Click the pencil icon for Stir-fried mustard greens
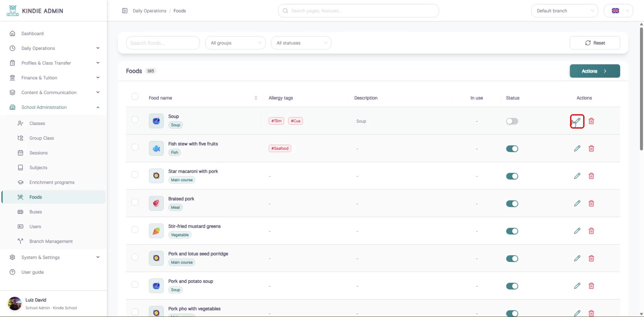644x317 pixels. 577,231
